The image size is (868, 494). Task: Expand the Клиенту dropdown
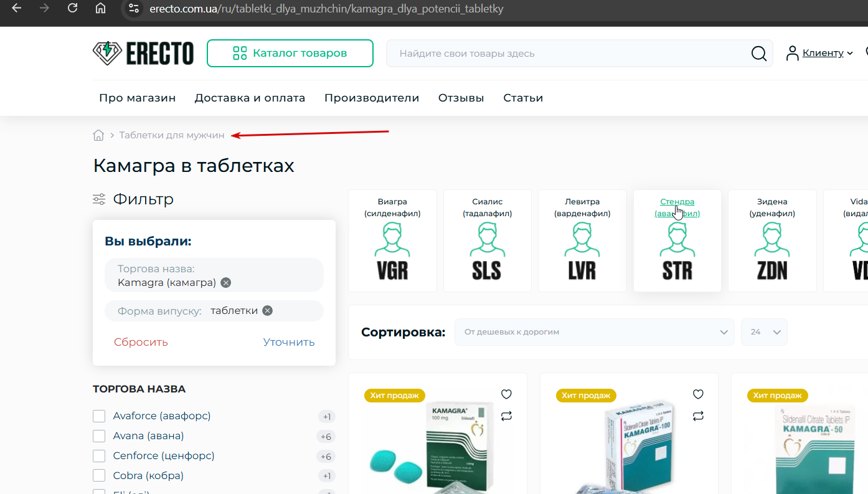[828, 53]
